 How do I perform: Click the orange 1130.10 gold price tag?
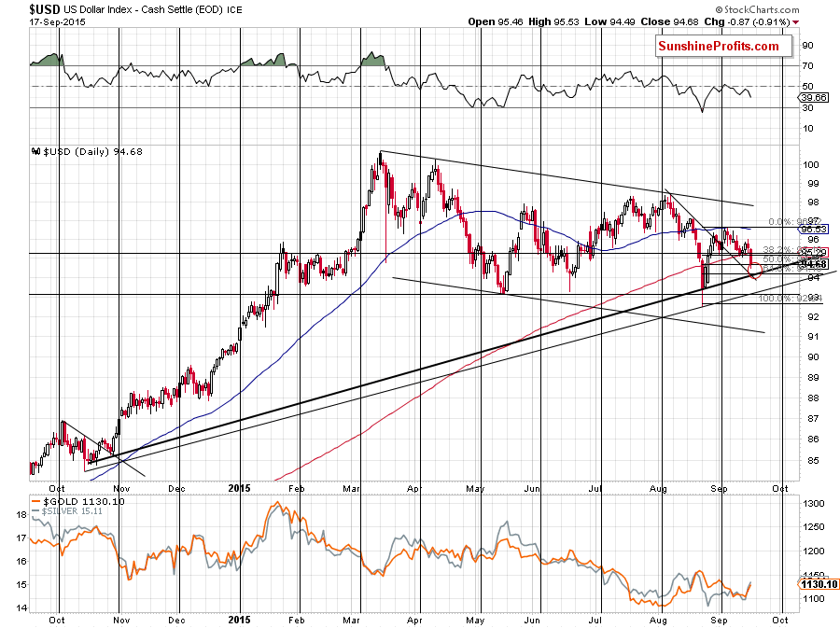tap(819, 584)
